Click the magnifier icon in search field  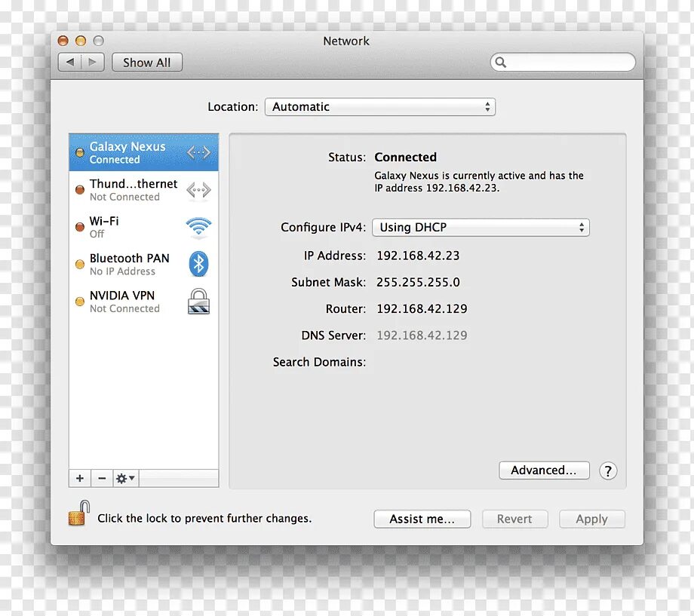click(x=500, y=62)
